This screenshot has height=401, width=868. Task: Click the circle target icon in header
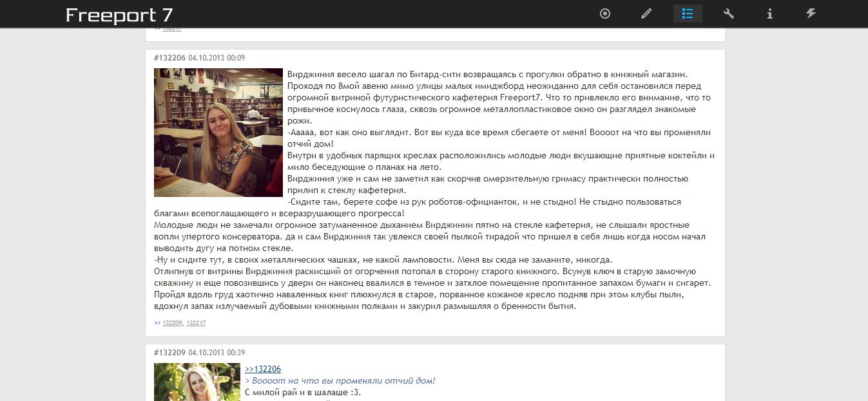point(605,14)
